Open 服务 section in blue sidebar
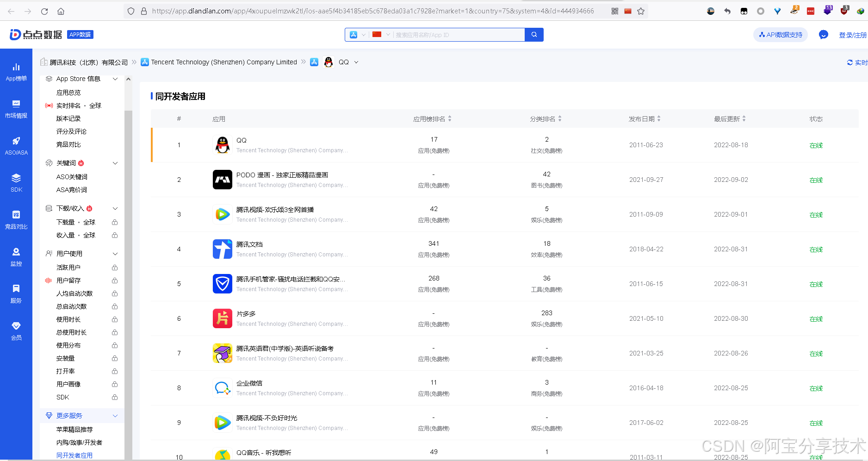 [16, 294]
